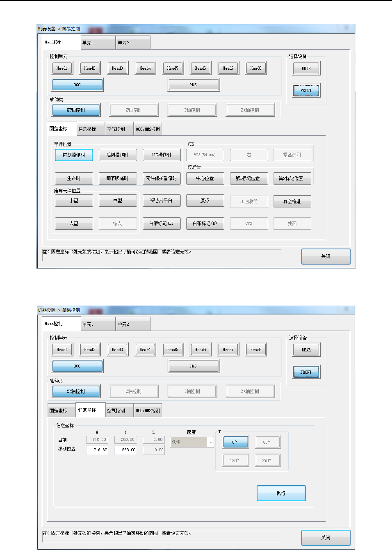Activate XY轴控制 in the 固定坐标 window
This screenshot has height=550, width=392.
(76, 110)
